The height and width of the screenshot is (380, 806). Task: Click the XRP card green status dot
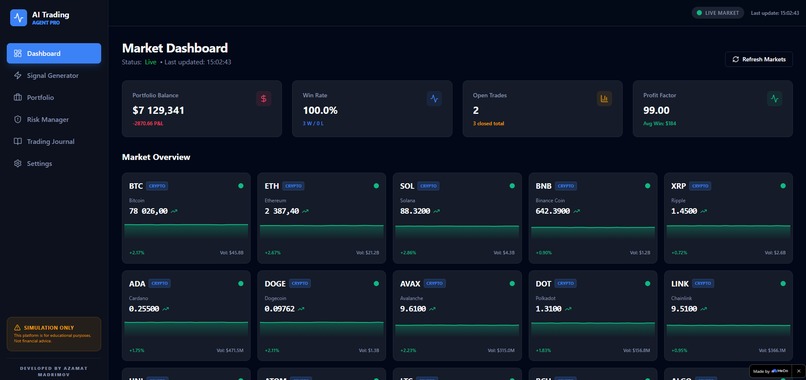[783, 186]
